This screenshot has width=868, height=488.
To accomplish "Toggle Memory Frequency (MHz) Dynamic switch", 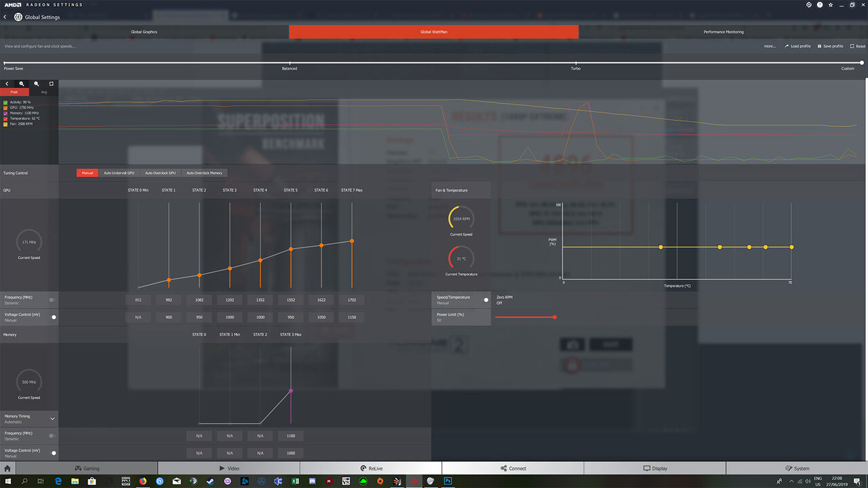I will [x=52, y=435].
